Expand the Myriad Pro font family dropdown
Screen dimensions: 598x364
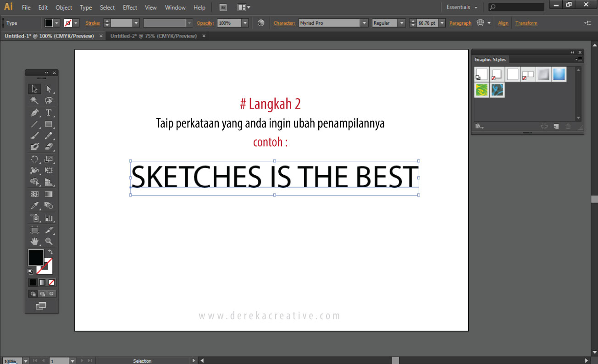point(364,23)
